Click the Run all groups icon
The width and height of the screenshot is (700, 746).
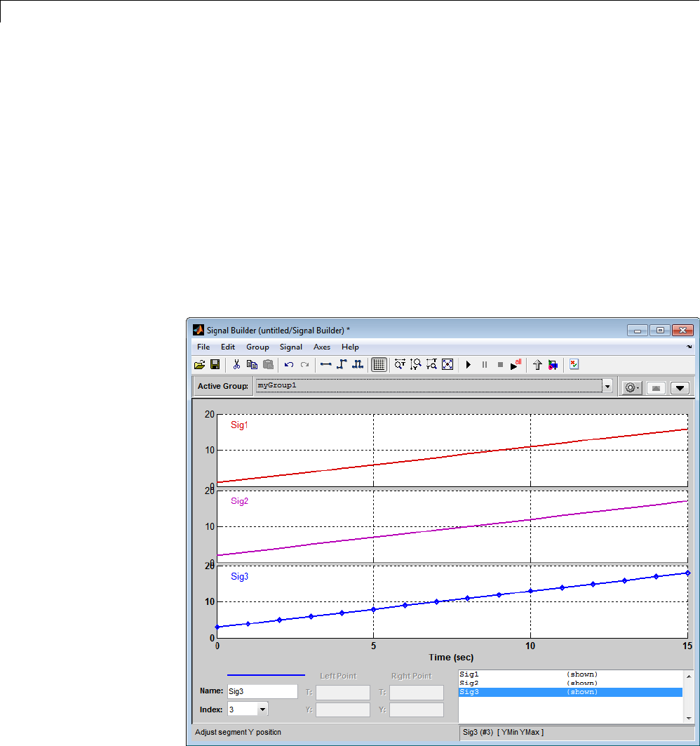tap(516, 364)
